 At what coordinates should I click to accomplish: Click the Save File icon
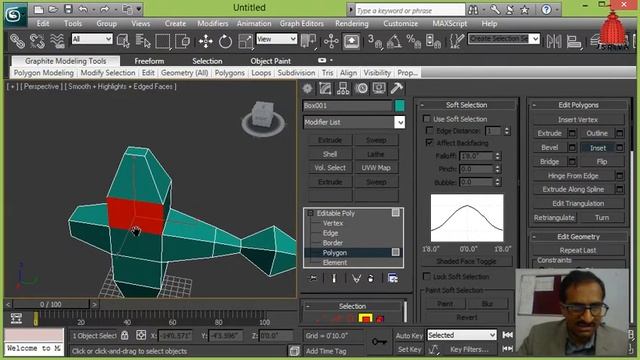(68, 9)
